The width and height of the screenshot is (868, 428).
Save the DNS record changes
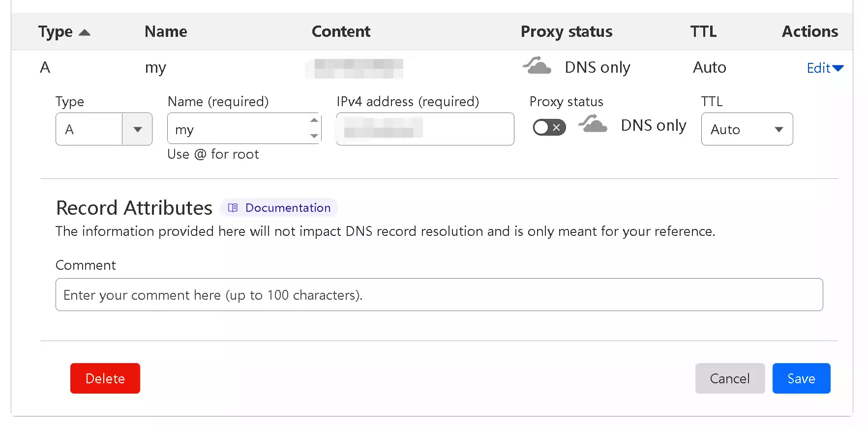[x=801, y=378]
